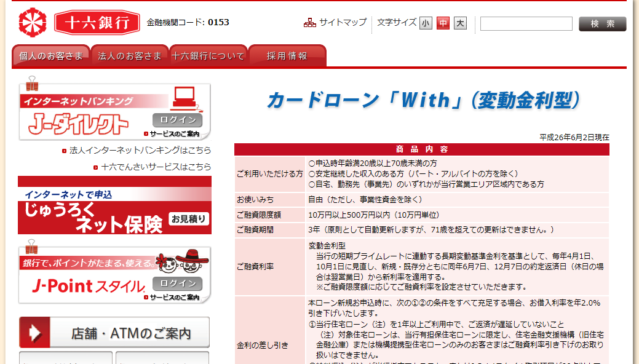Viewport: 639px width, 364px height.
Task: Open the サイトマップ link
Action: (343, 22)
